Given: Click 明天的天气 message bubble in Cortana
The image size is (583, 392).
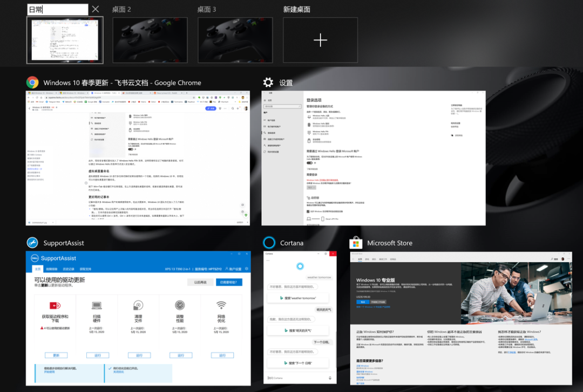Looking at the screenshot, I should click(x=323, y=310).
